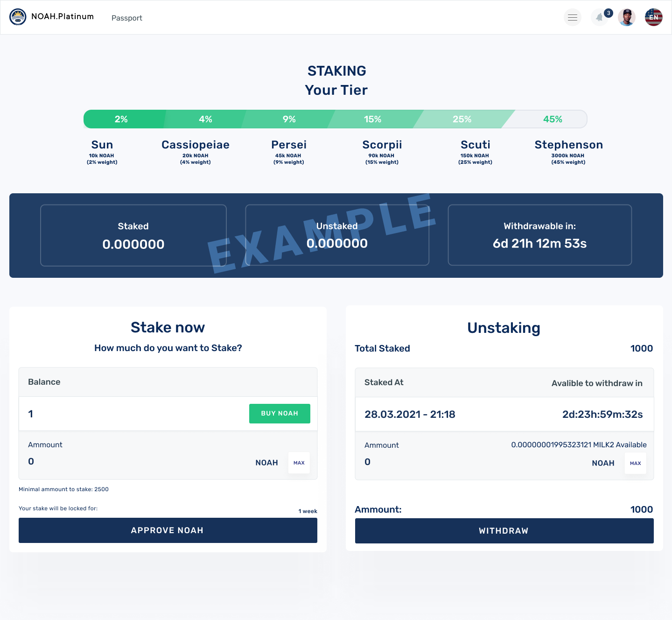Viewport: 672px width, 620px height.
Task: Click the Unstaked 0.000000 value card
Action: [x=337, y=235]
